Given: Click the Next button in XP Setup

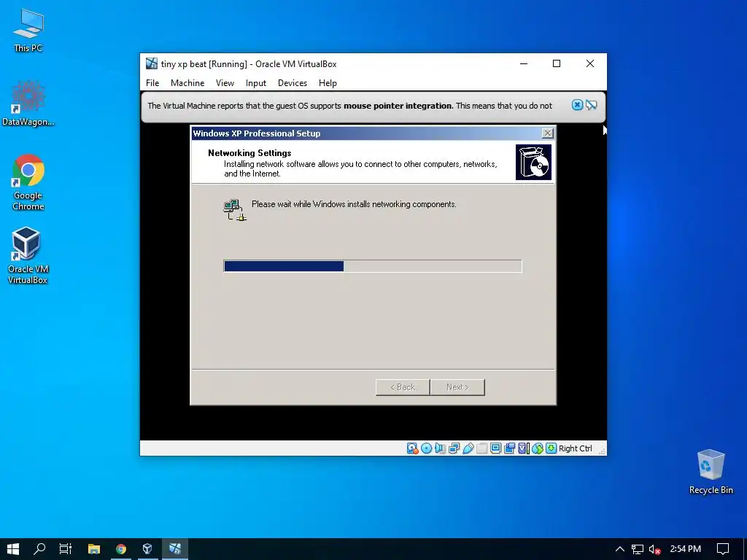Looking at the screenshot, I should pyautogui.click(x=457, y=387).
